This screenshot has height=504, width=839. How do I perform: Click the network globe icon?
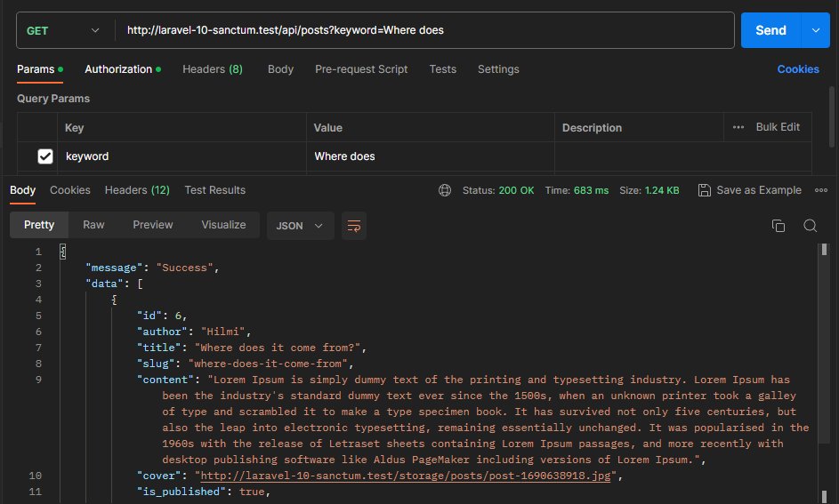pyautogui.click(x=445, y=190)
